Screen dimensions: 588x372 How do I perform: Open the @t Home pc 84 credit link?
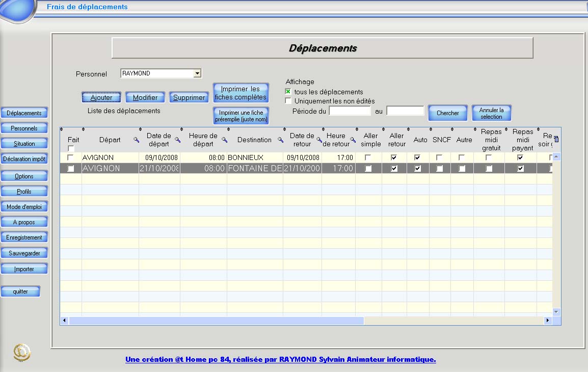pos(280,359)
